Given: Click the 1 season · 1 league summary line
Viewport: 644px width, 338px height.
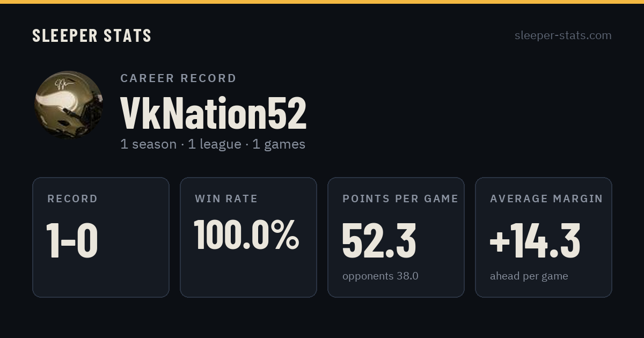Looking at the screenshot, I should [213, 144].
